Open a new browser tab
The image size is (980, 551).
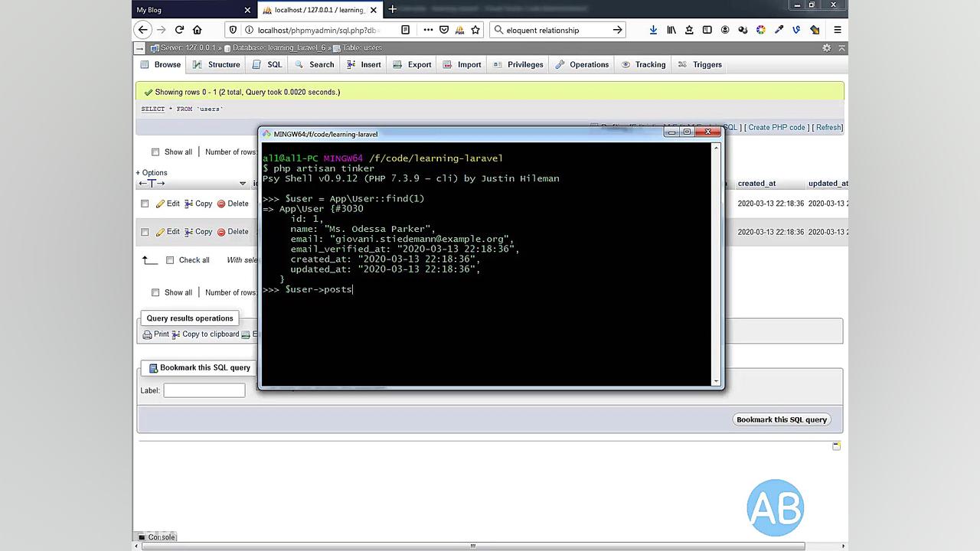(392, 9)
